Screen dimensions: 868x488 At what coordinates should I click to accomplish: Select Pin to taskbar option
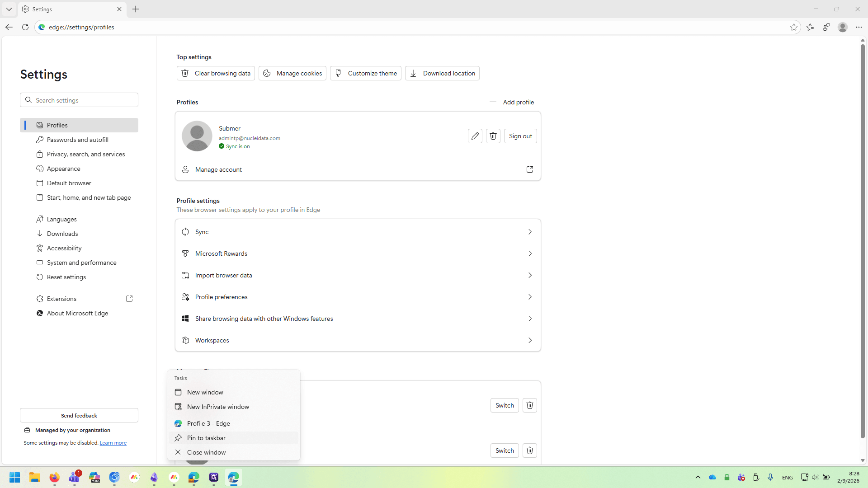click(x=234, y=438)
